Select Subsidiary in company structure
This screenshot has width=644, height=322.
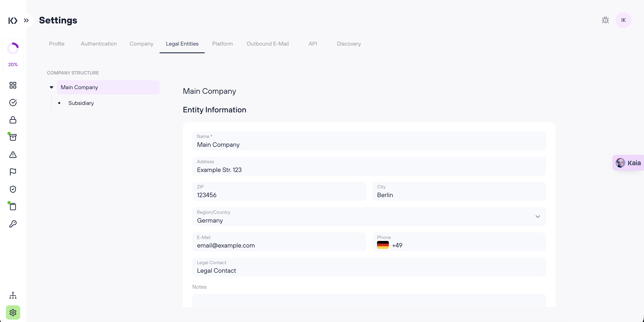pos(81,103)
